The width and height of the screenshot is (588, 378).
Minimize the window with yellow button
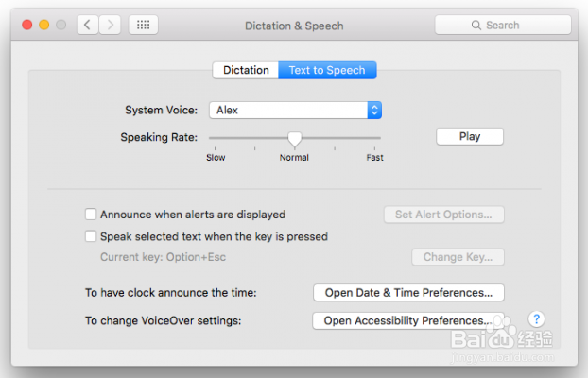tap(43, 26)
